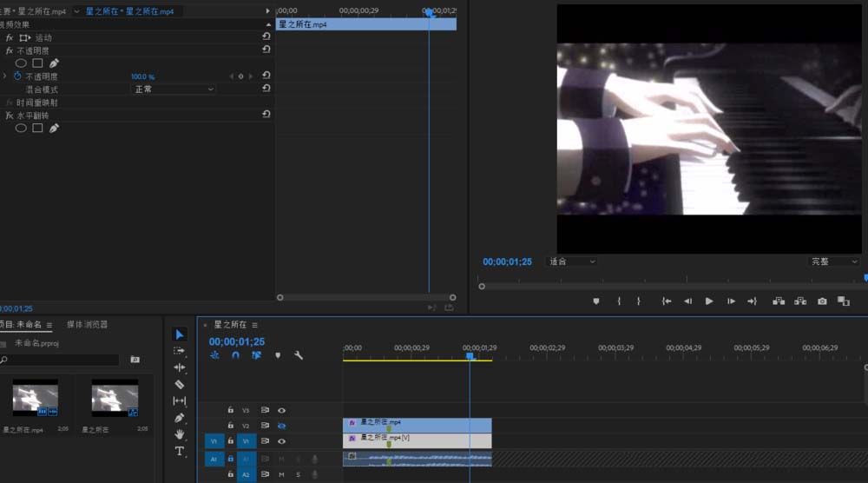Step back one frame

[687, 301]
